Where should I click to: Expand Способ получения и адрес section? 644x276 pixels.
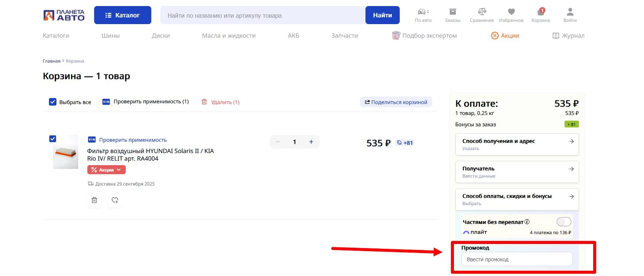pos(517,144)
